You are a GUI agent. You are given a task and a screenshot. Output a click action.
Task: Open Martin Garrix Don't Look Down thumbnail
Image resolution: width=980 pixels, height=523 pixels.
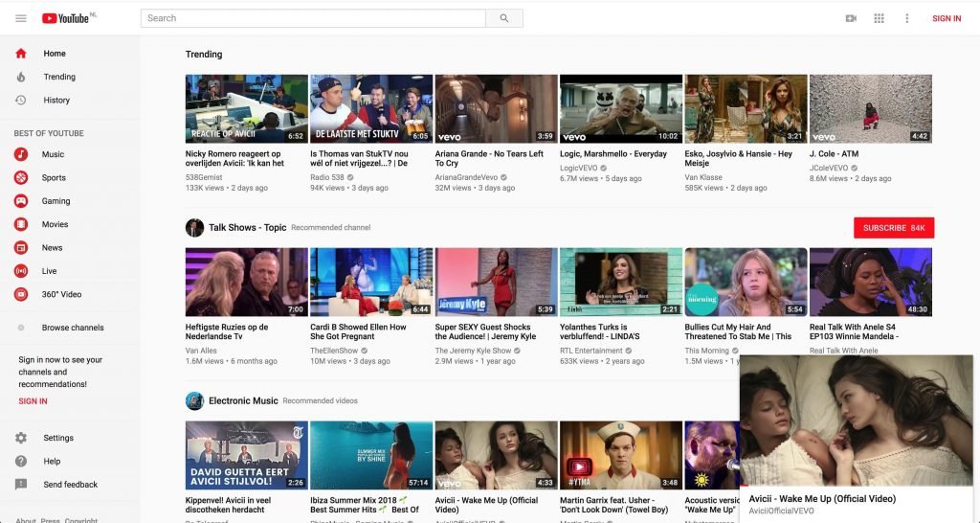(620, 455)
